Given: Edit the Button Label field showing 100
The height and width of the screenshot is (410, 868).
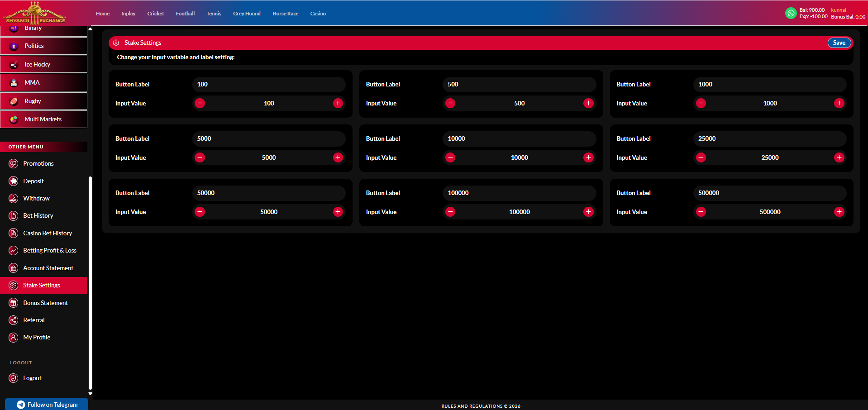Looking at the screenshot, I should point(269,84).
